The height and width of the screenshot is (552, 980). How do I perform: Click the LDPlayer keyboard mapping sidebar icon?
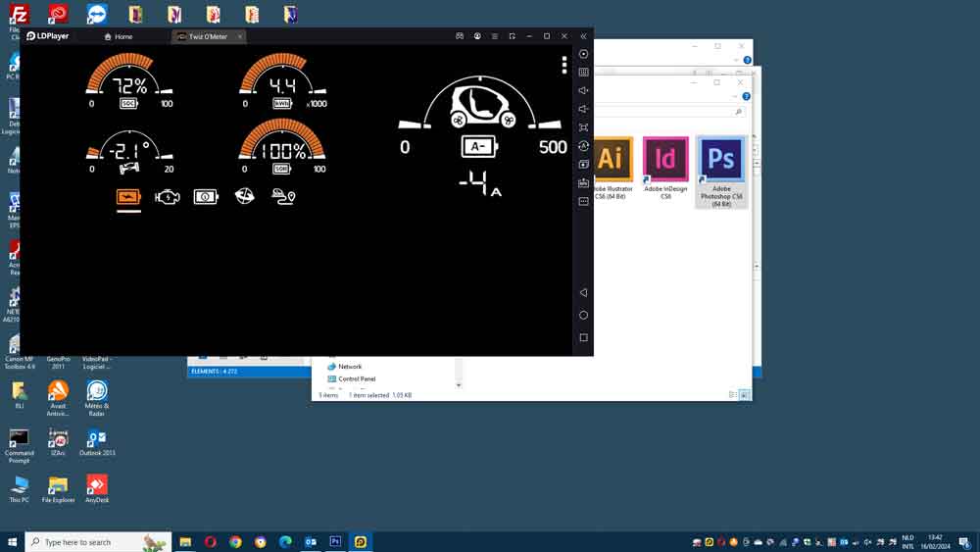(584, 73)
